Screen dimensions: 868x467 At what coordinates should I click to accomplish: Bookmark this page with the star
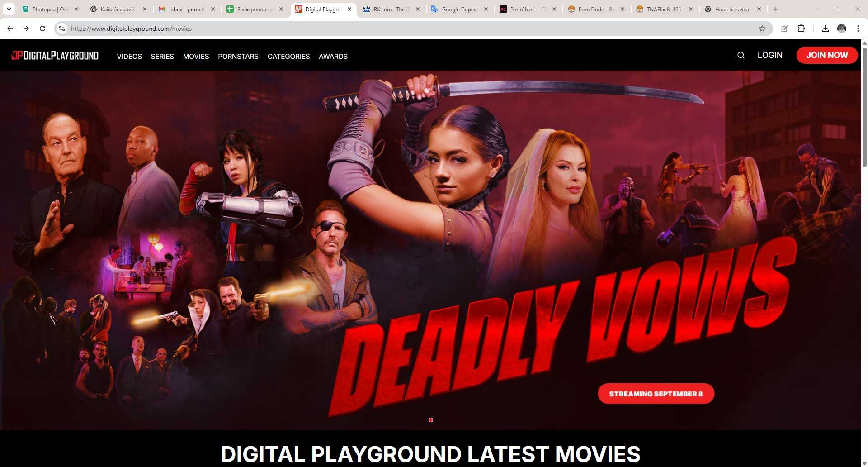[x=762, y=28]
